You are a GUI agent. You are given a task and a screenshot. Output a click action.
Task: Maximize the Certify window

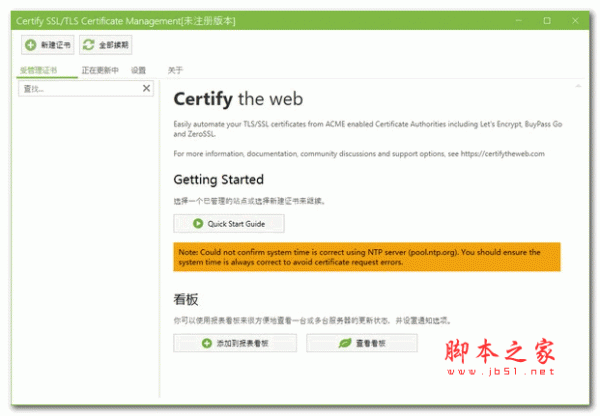[547, 21]
